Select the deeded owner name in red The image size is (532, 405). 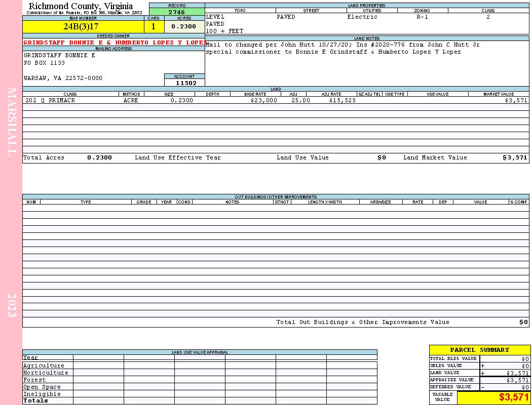pos(115,43)
